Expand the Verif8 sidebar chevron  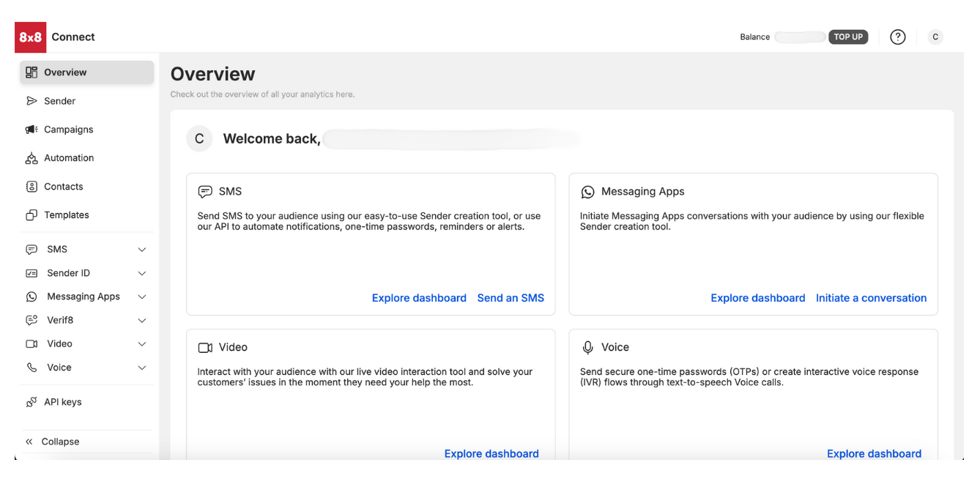(142, 320)
